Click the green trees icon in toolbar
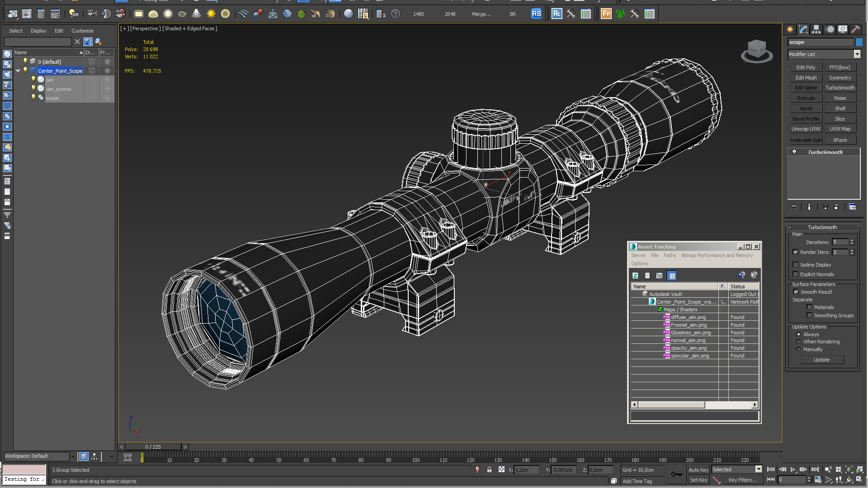The width and height of the screenshot is (868, 488). (620, 14)
